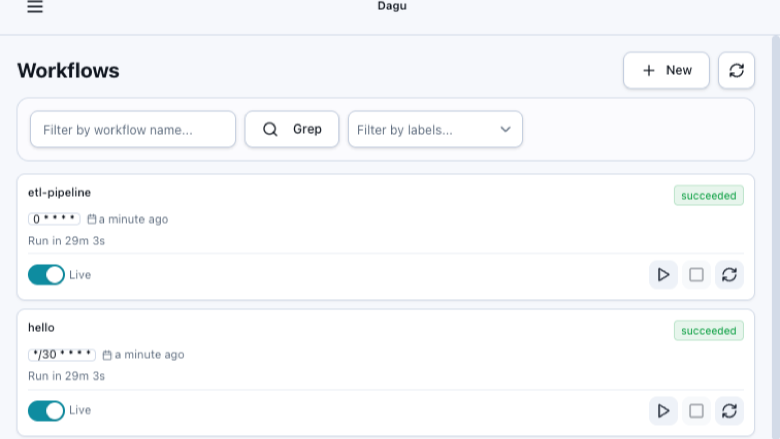This screenshot has height=439, width=780.
Task: Click the chevron in the labels filter
Action: [x=505, y=130]
